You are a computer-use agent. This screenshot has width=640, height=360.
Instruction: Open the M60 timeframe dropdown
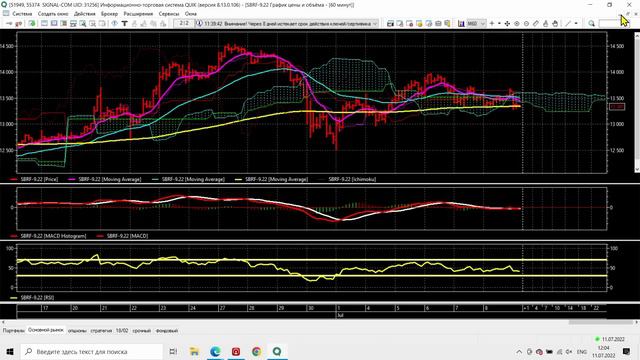pyautogui.click(x=476, y=24)
